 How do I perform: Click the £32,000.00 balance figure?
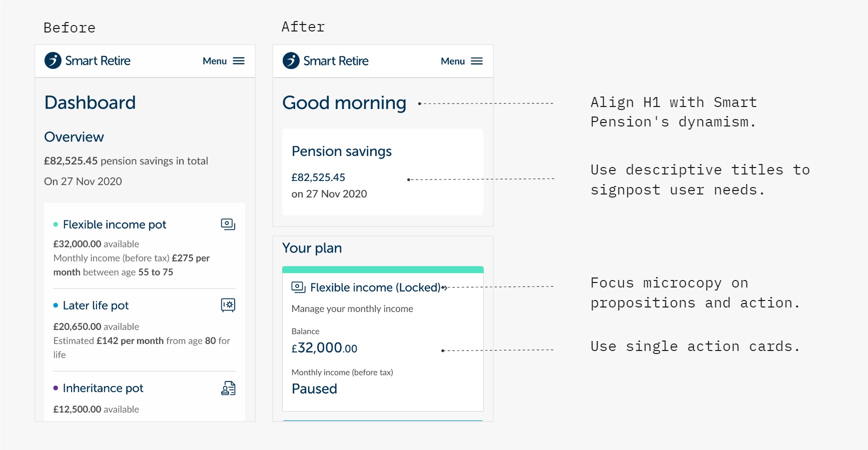(324, 348)
